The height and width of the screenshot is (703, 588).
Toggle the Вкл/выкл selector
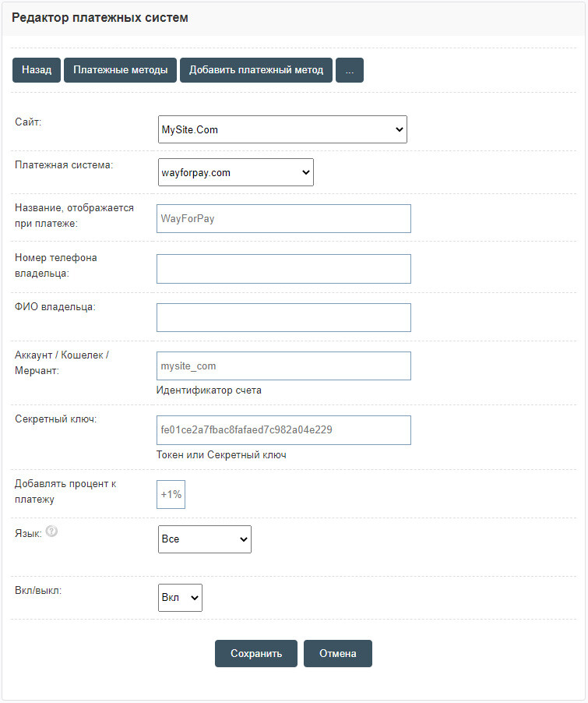(180, 598)
